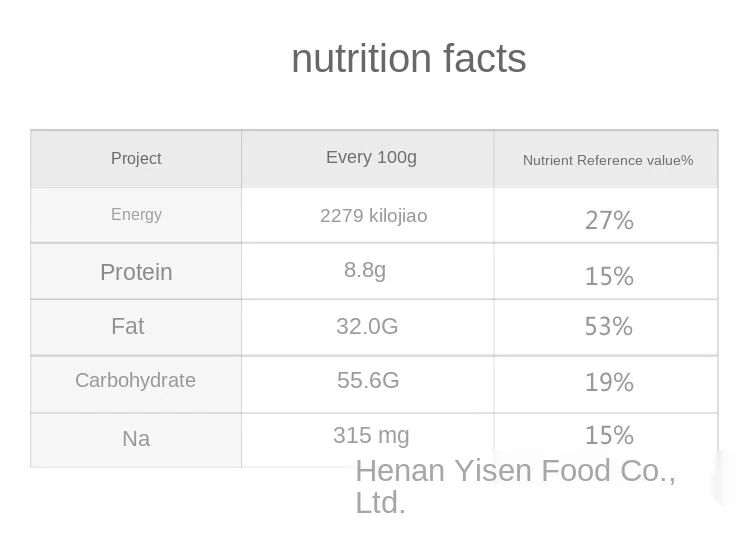Click the 'Na' row label
Viewport: 750px width, 534px height.
click(x=136, y=439)
